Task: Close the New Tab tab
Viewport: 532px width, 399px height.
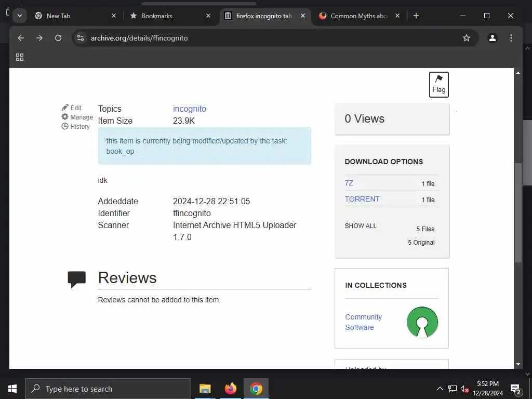Action: [114, 16]
